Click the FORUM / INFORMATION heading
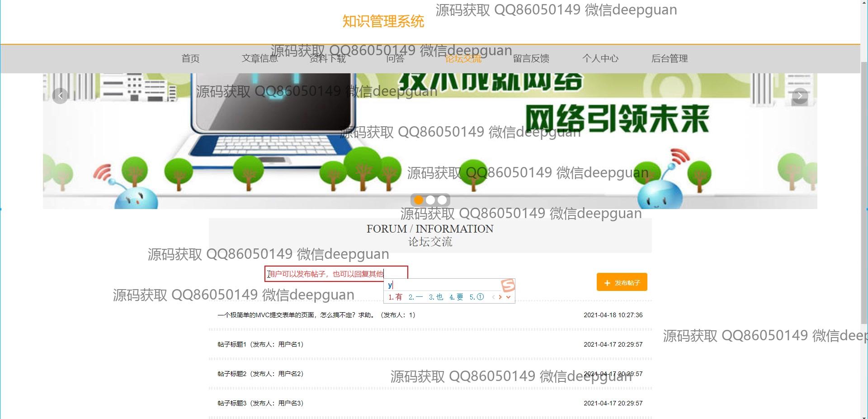The width and height of the screenshot is (868, 419). pos(430,229)
